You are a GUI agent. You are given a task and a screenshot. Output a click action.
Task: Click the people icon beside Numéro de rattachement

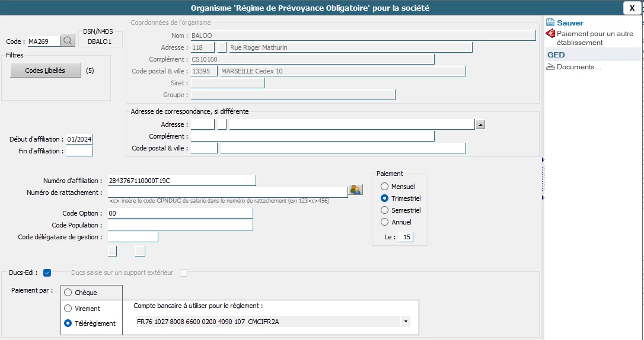pyautogui.click(x=355, y=190)
